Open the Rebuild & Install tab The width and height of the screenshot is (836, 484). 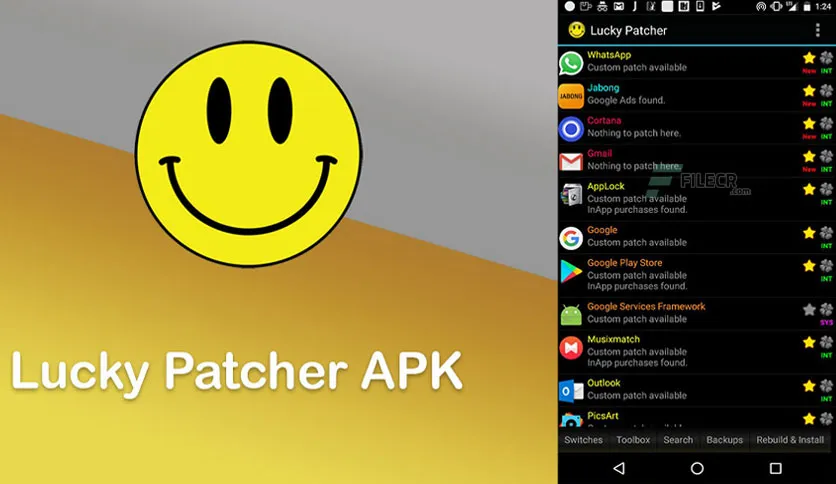pos(790,440)
